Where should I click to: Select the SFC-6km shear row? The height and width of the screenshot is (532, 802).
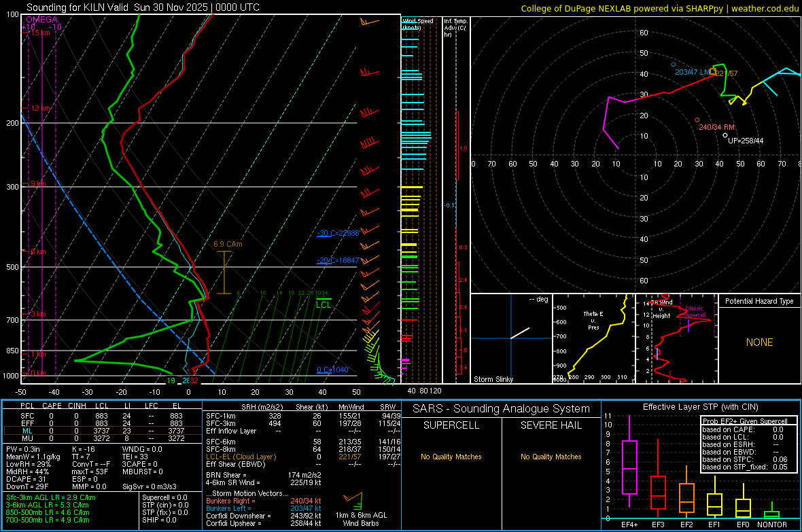[x=303, y=442]
